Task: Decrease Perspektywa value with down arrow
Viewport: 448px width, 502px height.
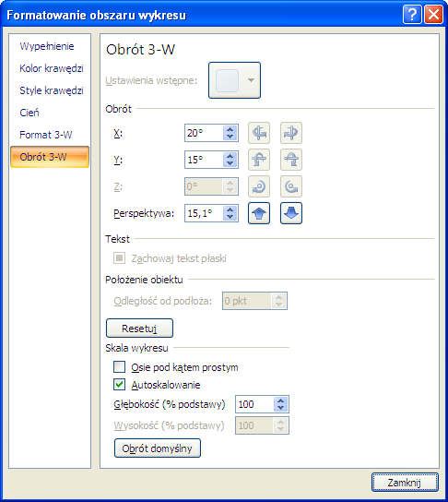Action: 230,217
